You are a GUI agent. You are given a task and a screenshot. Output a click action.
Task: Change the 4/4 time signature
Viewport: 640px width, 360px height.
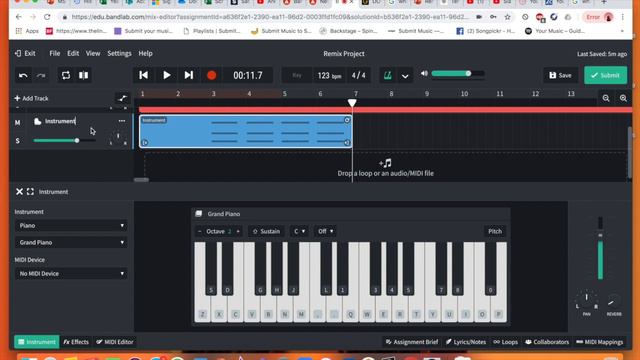tap(359, 76)
